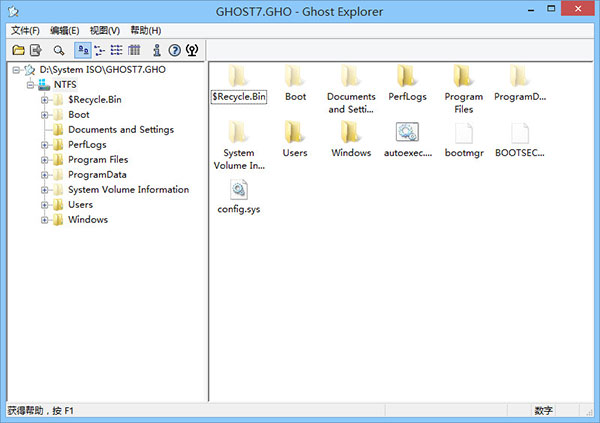The image size is (600, 423).
Task: Click the Users folder in right pane
Action: 295,133
